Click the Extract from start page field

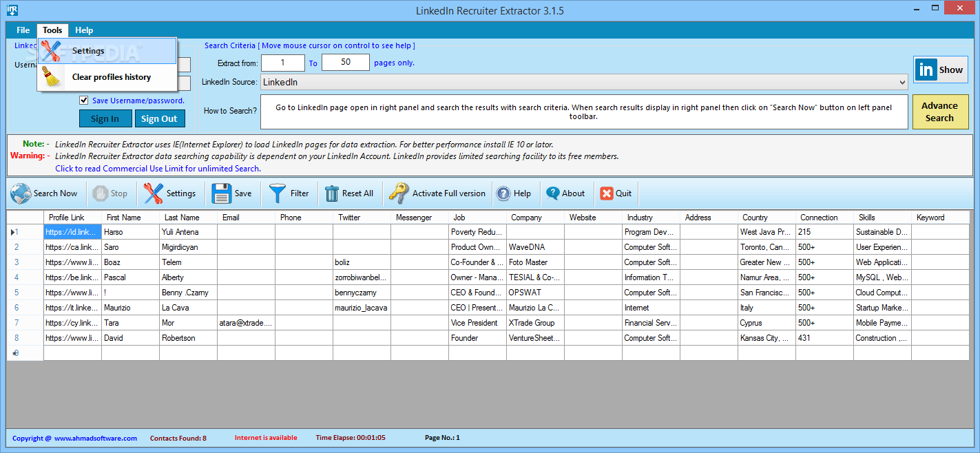[x=283, y=63]
